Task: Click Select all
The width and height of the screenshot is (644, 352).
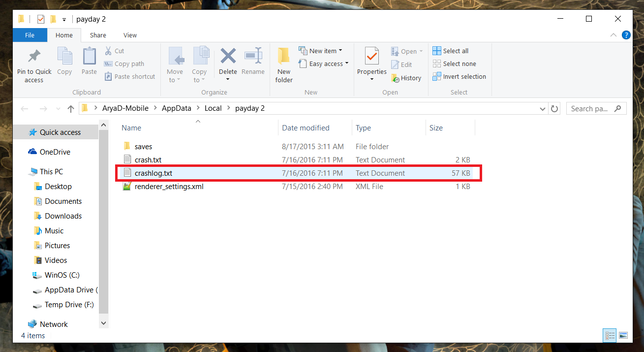Action: coord(450,51)
